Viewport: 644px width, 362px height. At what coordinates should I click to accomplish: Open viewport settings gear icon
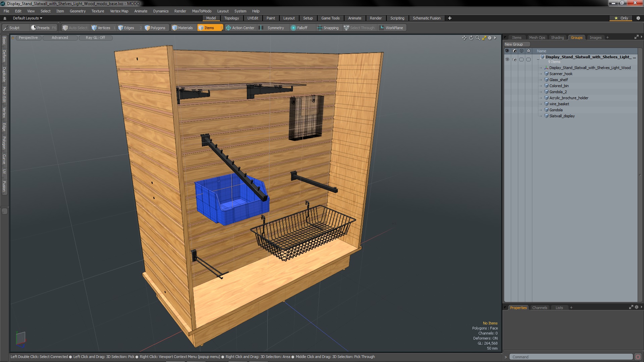pyautogui.click(x=490, y=38)
